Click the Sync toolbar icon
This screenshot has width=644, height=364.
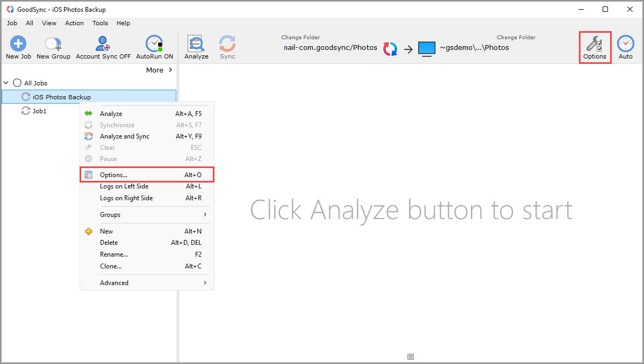click(x=227, y=47)
